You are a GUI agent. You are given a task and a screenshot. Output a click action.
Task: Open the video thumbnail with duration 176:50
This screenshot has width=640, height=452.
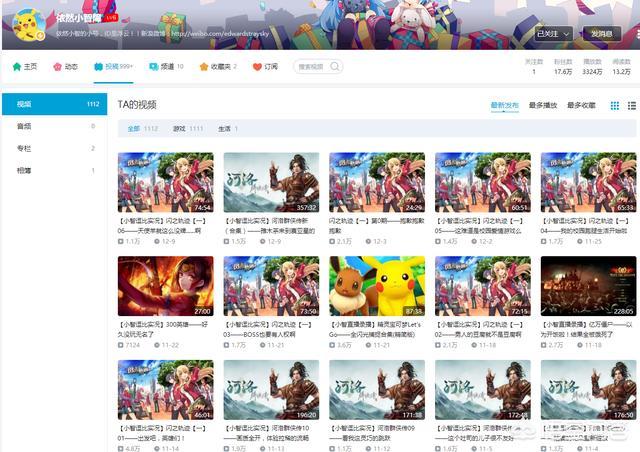coord(589,390)
